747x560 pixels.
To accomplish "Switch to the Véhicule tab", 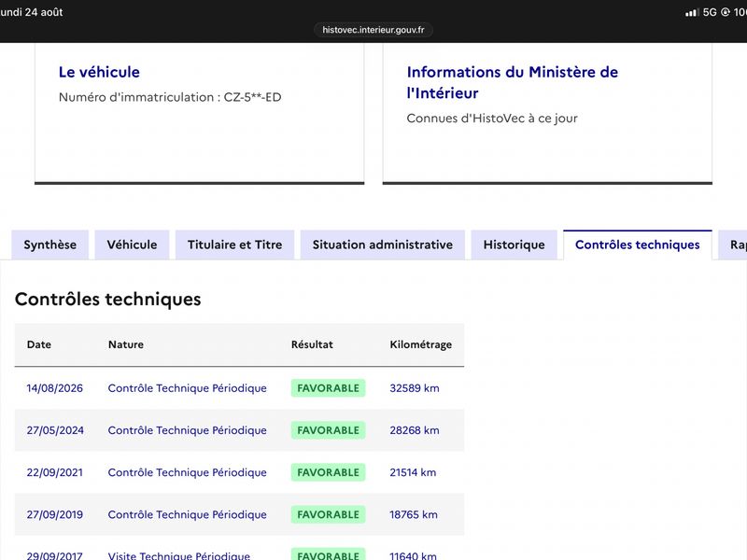I will coord(132,245).
